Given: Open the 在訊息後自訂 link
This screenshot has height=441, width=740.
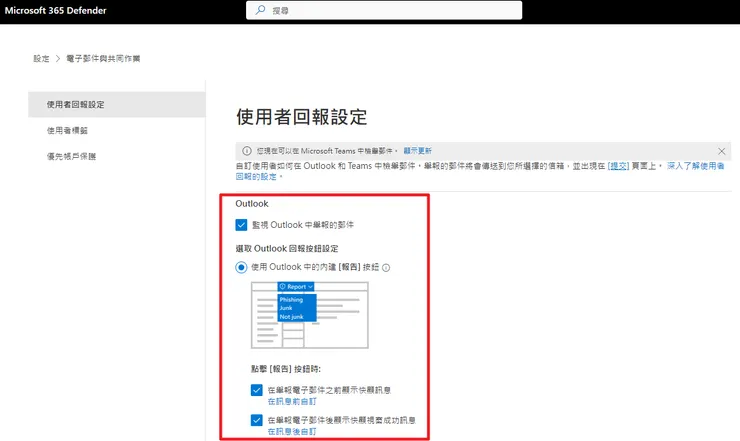Looking at the screenshot, I should (x=292, y=432).
